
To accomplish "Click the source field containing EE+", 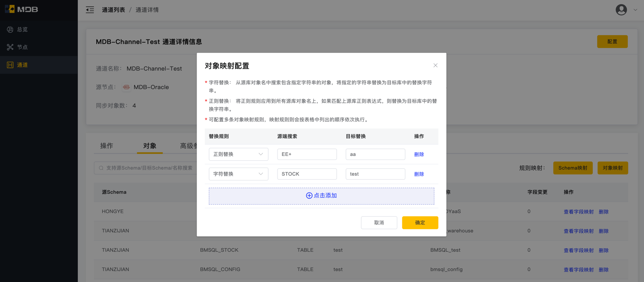I will pos(307,154).
